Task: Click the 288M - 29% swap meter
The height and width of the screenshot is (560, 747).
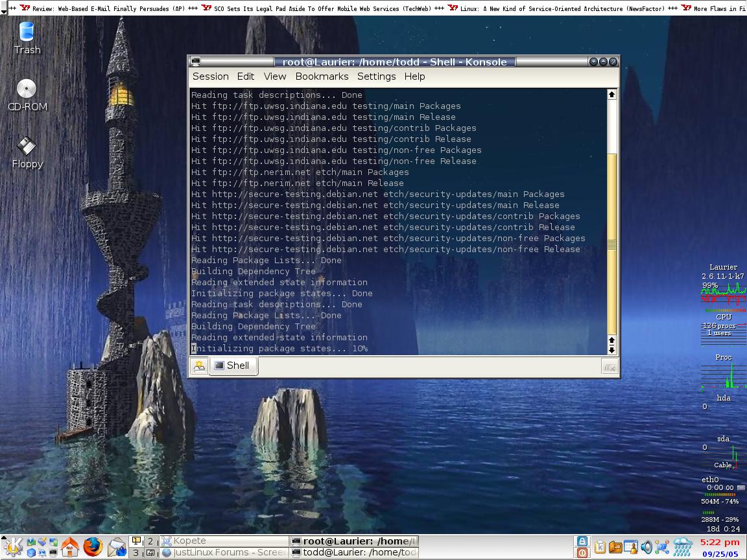Action: tap(720, 520)
